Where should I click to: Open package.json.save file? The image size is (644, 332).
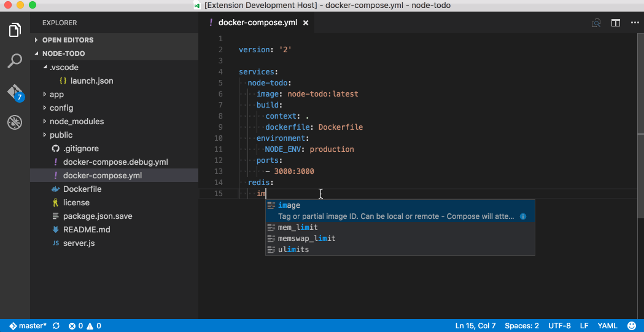(114, 216)
